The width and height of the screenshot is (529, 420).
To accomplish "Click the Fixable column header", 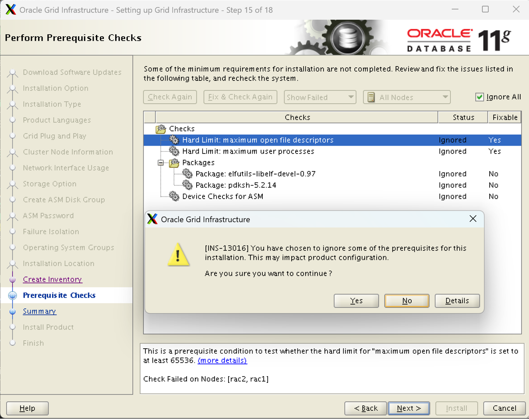I will 504,117.
